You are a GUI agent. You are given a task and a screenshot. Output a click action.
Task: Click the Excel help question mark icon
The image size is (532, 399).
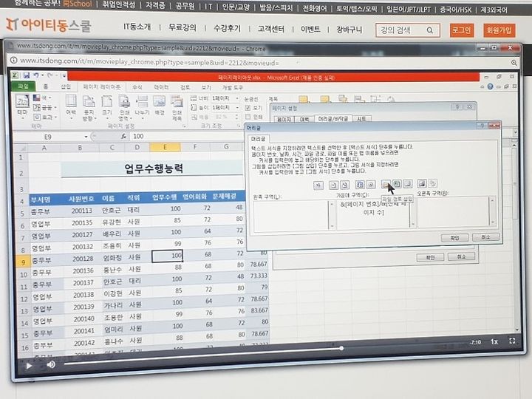click(x=490, y=87)
